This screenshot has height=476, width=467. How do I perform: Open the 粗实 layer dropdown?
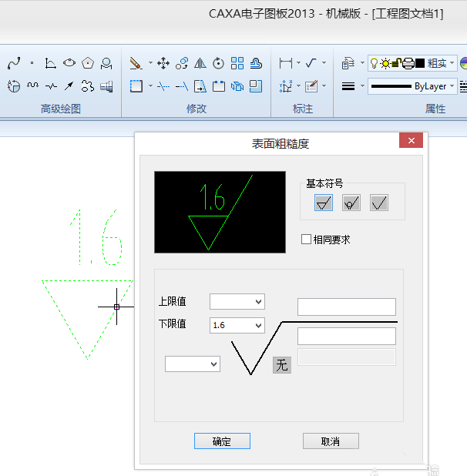[x=452, y=63]
